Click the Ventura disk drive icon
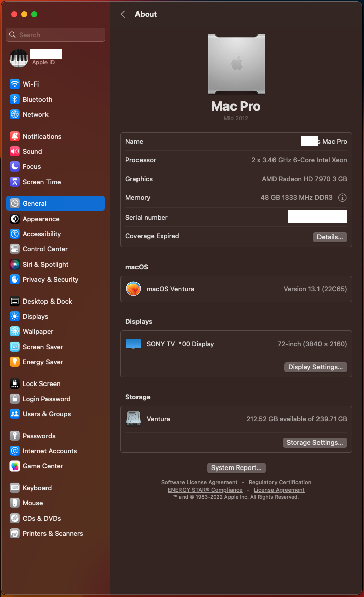 133,419
